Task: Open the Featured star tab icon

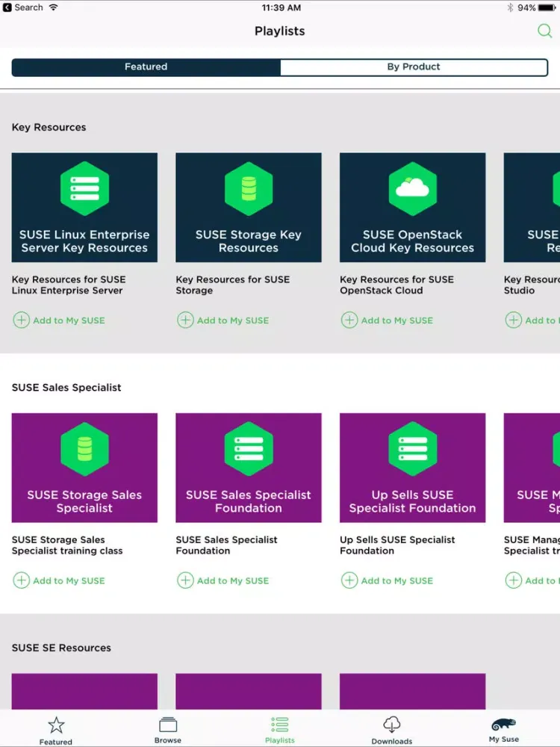Action: point(56,725)
